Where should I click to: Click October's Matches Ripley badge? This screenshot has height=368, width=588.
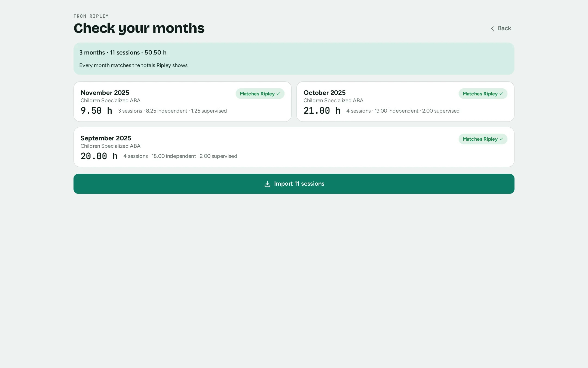483,94
